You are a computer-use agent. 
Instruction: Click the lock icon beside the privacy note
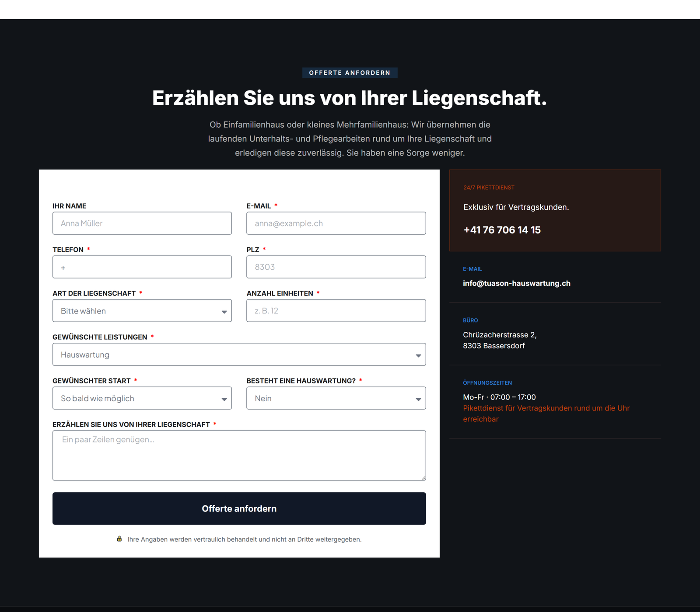tap(119, 539)
